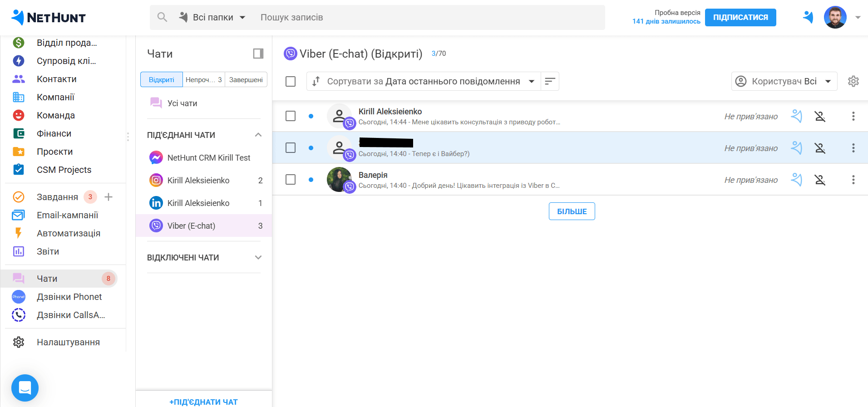The width and height of the screenshot is (868, 407).
Task: Open the NetHunt bird icon next to the avatar
Action: [808, 17]
